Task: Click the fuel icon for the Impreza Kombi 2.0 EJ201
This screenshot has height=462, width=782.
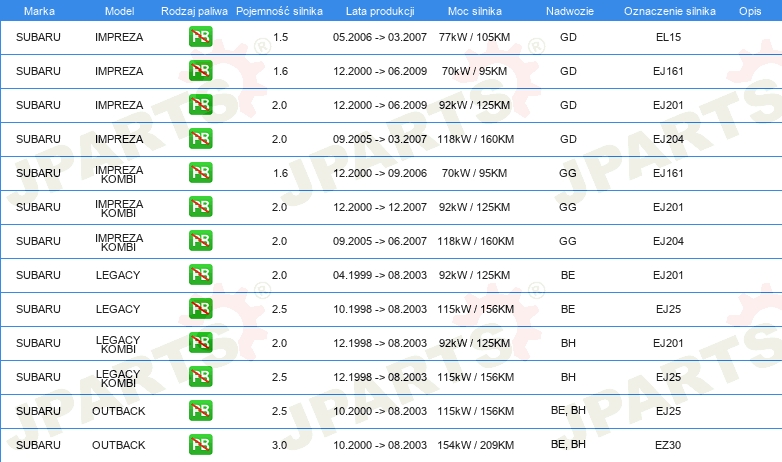Action: (200, 206)
